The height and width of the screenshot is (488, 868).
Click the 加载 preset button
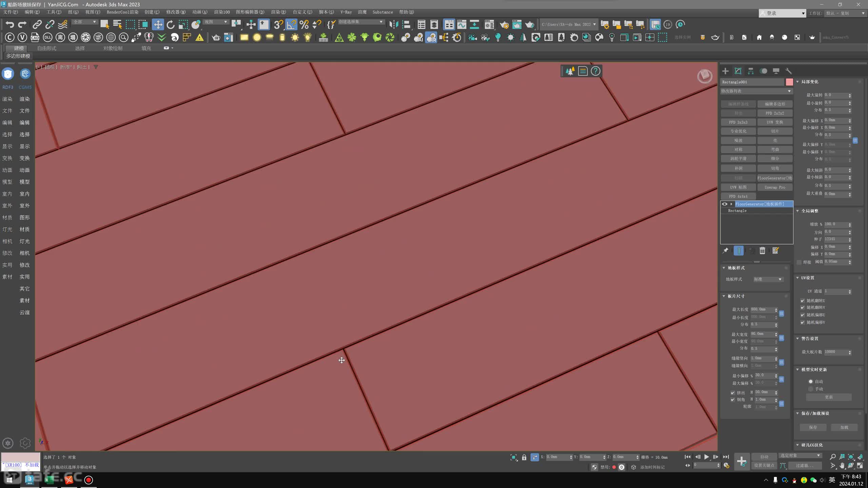point(844,427)
